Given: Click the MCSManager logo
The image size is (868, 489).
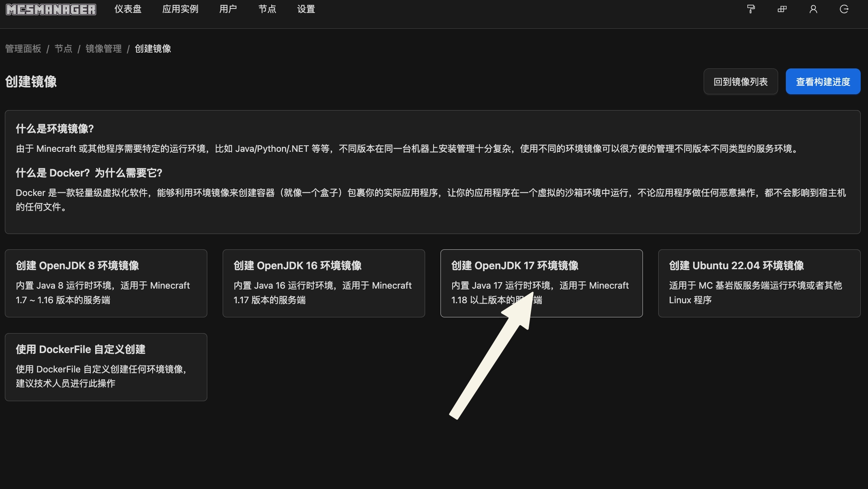Looking at the screenshot, I should pos(51,9).
